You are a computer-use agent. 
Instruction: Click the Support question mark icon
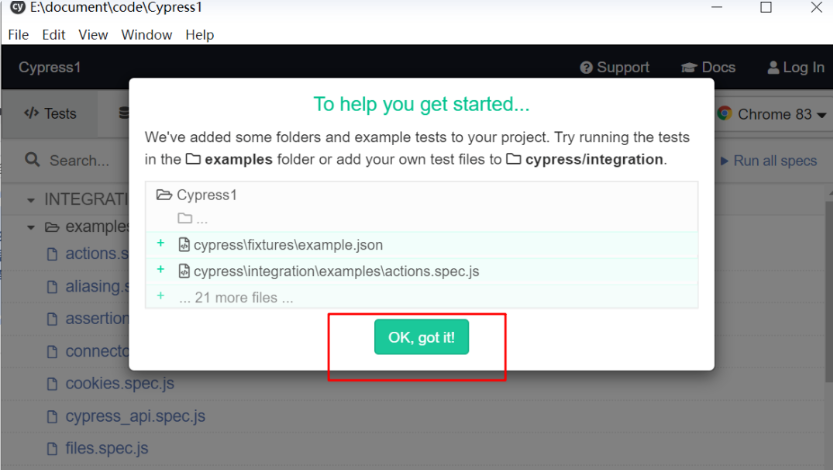click(586, 67)
